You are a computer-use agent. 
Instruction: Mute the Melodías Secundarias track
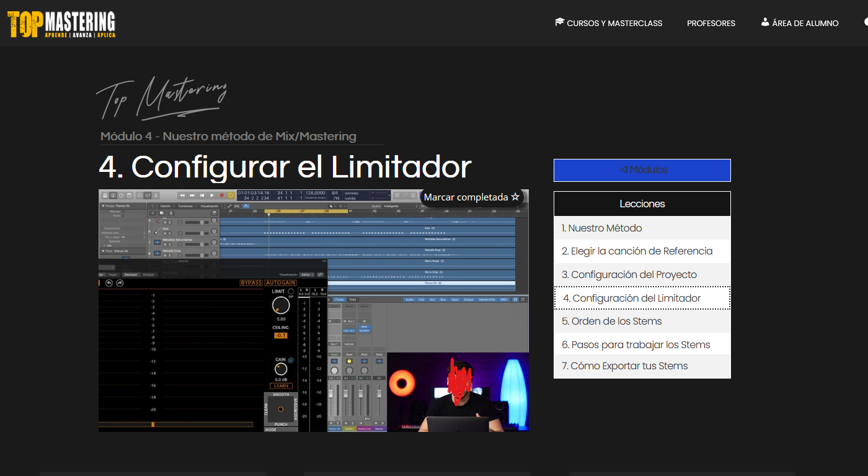pyautogui.click(x=166, y=245)
